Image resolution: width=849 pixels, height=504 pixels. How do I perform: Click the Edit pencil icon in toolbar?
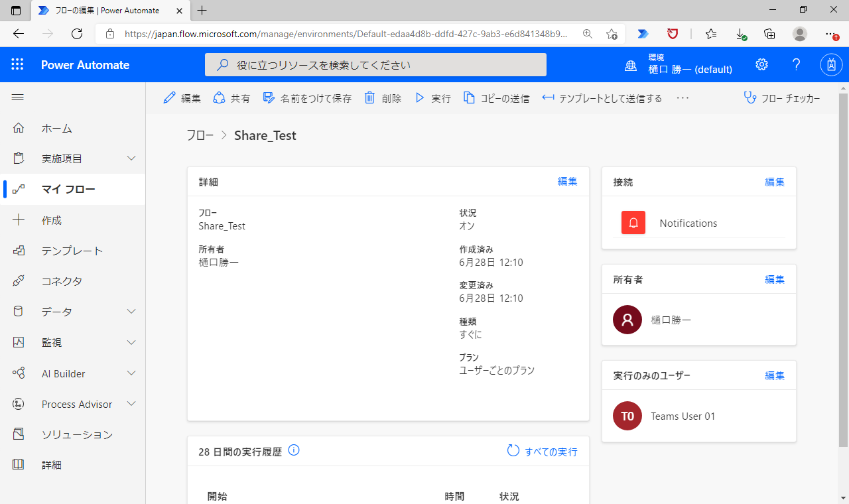[x=170, y=97]
